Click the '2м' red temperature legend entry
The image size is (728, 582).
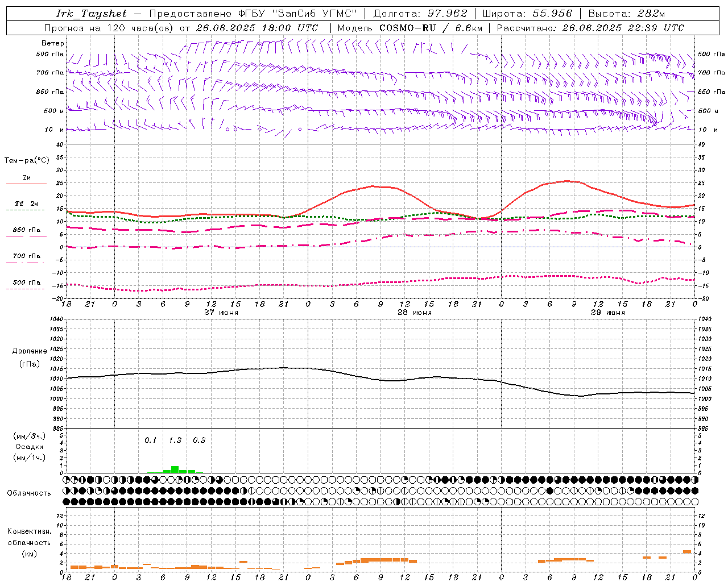pos(27,178)
